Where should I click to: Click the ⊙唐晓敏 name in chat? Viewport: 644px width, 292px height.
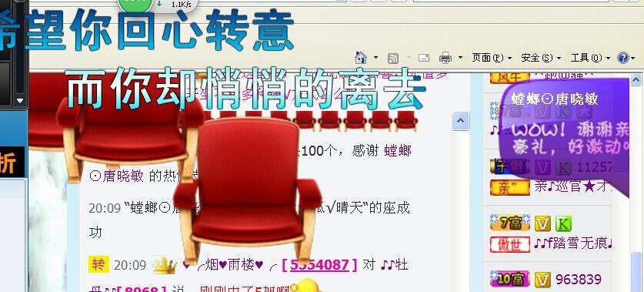pos(116,176)
